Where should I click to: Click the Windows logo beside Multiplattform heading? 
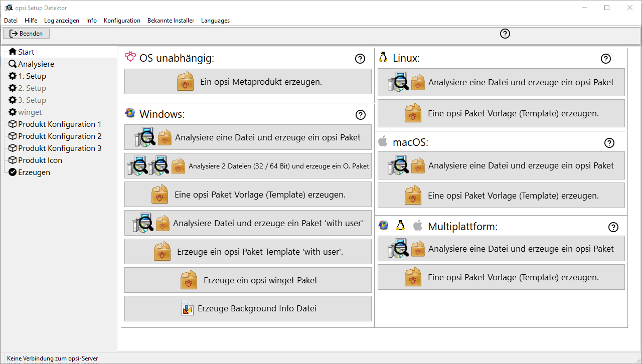[384, 225]
